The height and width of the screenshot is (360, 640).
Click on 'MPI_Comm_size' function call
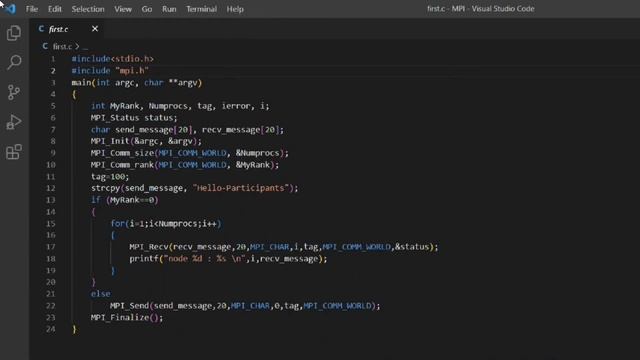[122, 153]
